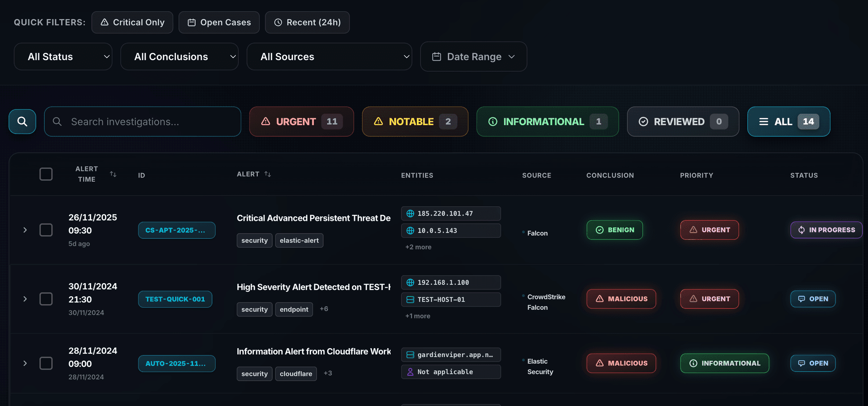Open the All Conclusions dropdown
The height and width of the screenshot is (406, 868).
(x=179, y=57)
